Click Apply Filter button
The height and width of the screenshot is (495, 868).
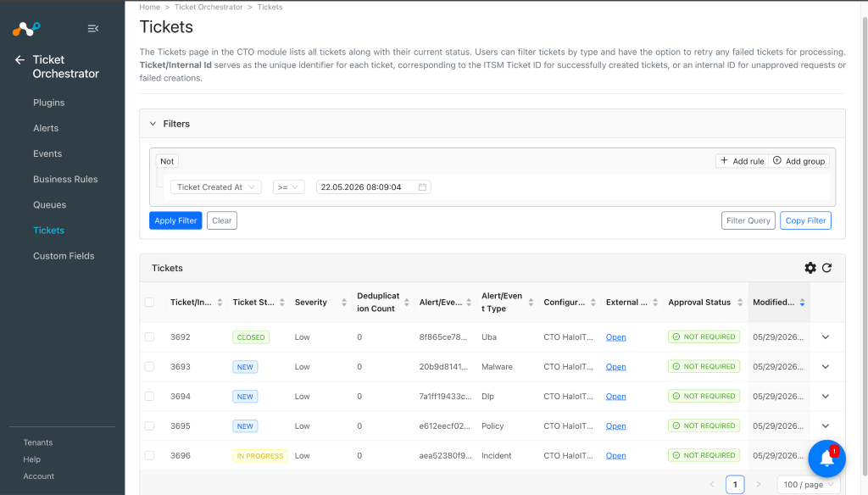tap(175, 220)
